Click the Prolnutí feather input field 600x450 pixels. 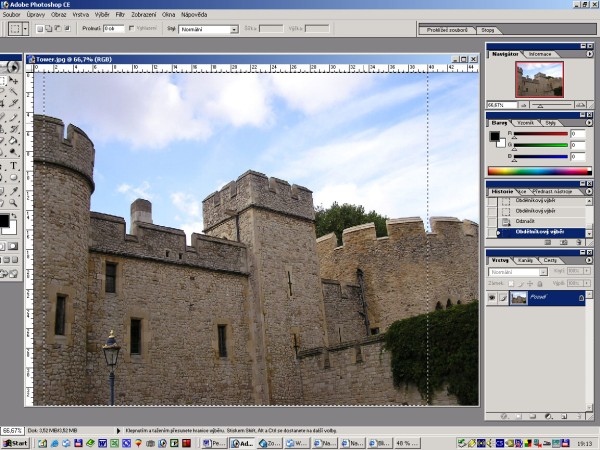click(x=113, y=30)
